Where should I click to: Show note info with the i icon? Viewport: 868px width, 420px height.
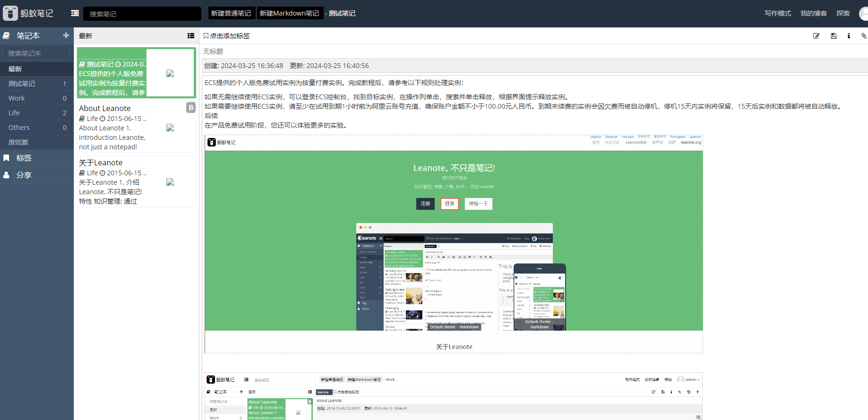point(849,36)
